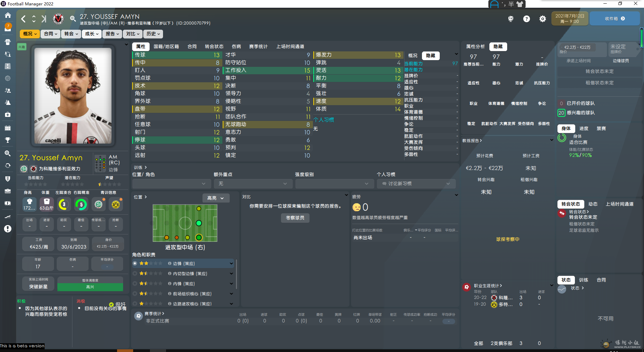This screenshot has height=352, width=644.
Task: Toggle 属性分析 view in right panel
Action: pos(475,47)
